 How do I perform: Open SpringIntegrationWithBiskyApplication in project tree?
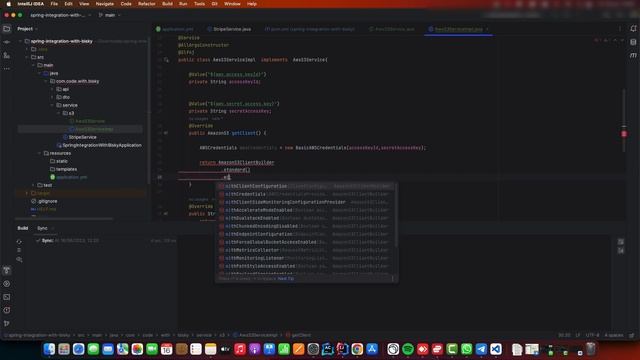point(99,145)
